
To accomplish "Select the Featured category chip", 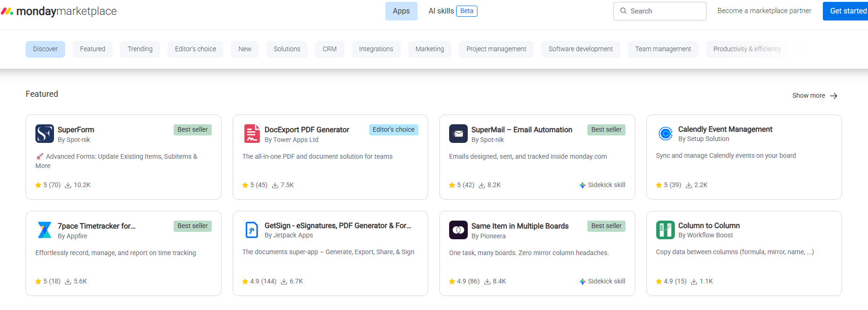I will [x=93, y=49].
